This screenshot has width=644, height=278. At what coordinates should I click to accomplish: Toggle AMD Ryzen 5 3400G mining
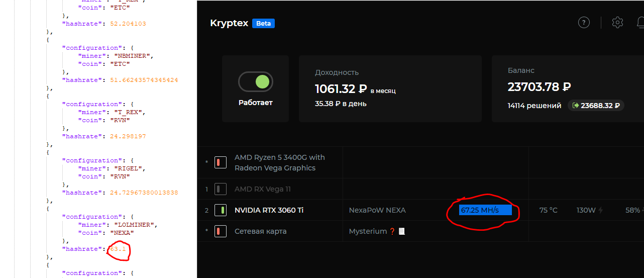[220, 162]
